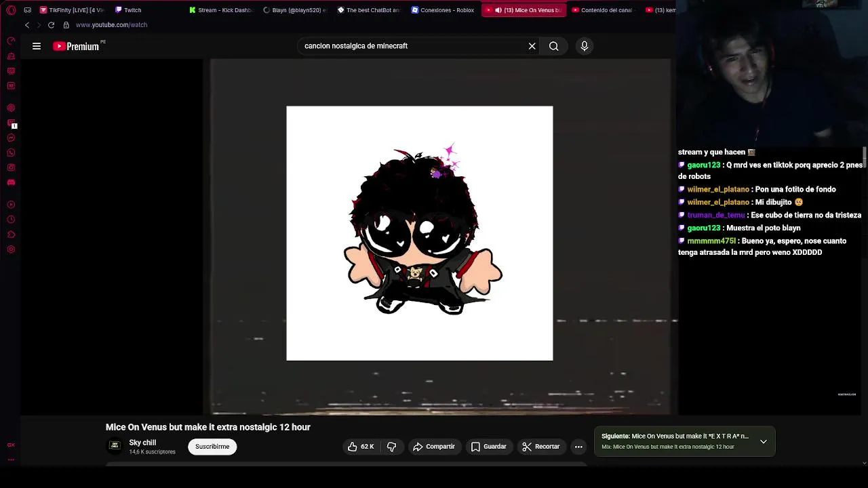Click the www.youtube.com/watch address bar
The width and height of the screenshot is (868, 488).
pyautogui.click(x=111, y=25)
